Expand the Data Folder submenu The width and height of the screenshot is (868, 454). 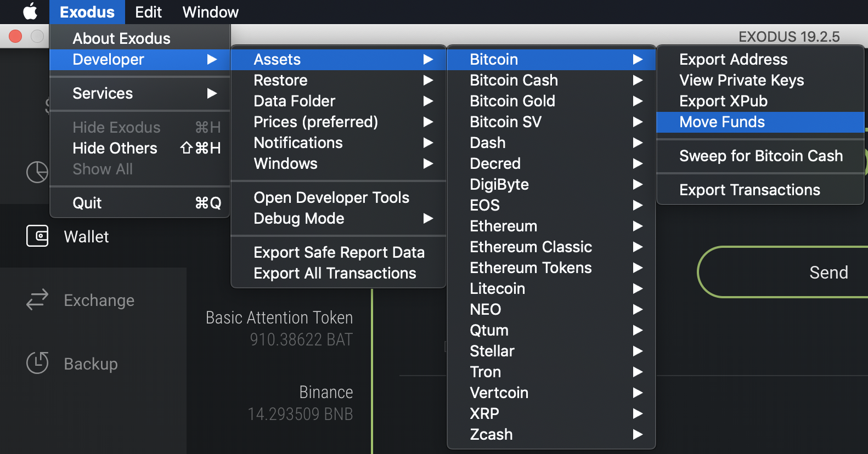tap(339, 101)
